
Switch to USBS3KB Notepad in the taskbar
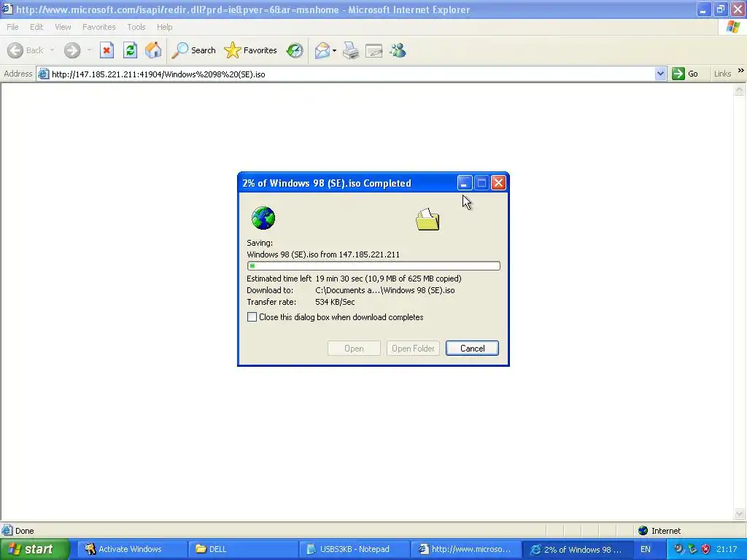pos(354,550)
